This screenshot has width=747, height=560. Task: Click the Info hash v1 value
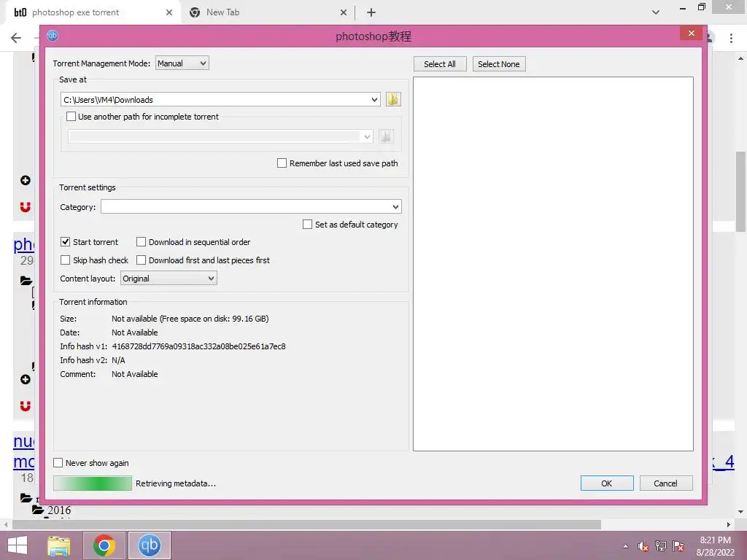click(x=198, y=346)
